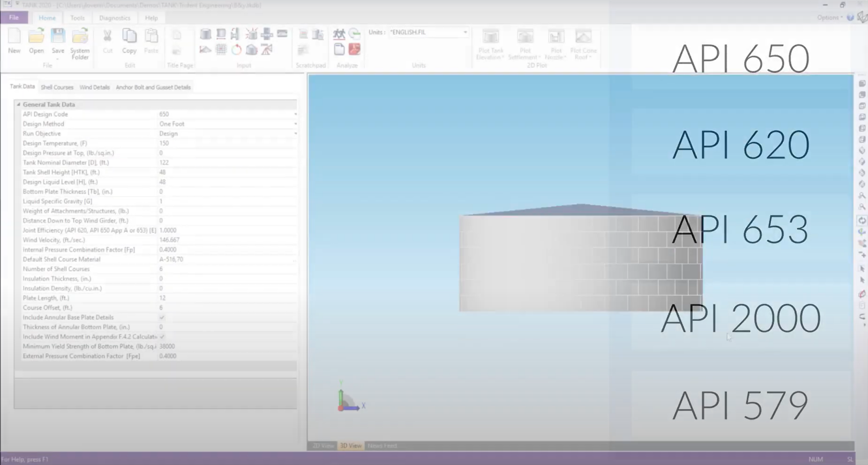Image resolution: width=868 pixels, height=465 pixels.
Task: Click the Cut icon
Action: coord(108,41)
